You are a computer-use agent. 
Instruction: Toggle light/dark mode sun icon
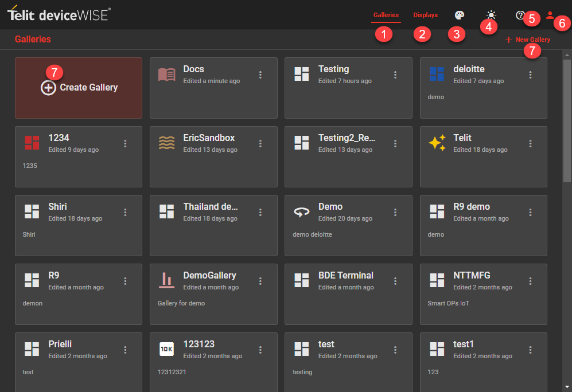click(491, 15)
